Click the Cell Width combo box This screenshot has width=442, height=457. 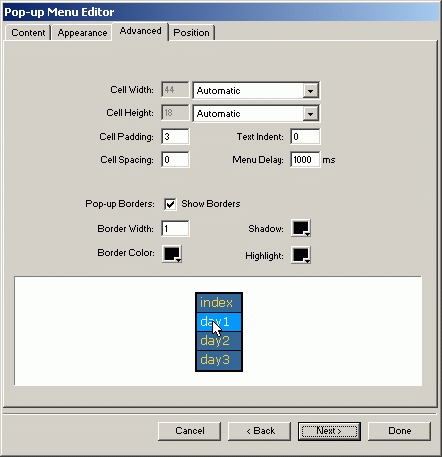tap(256, 90)
